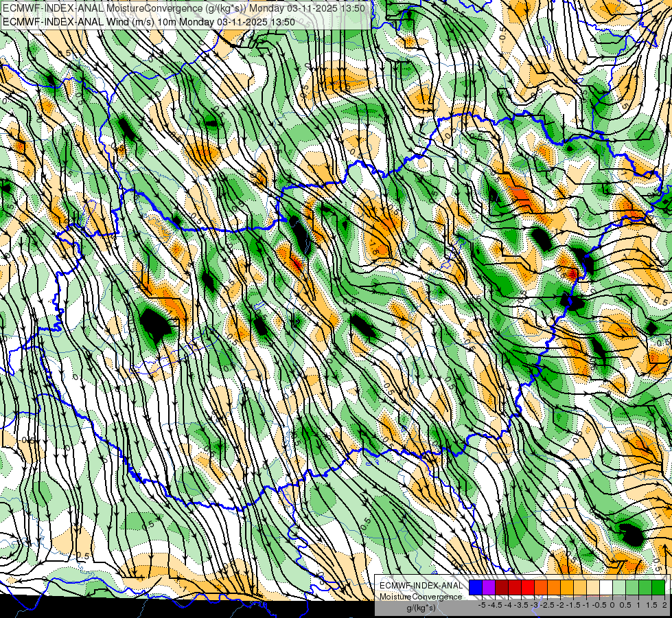Select the legend swatch between -4 and -3.5
The height and width of the screenshot is (618, 672).
[x=515, y=588]
